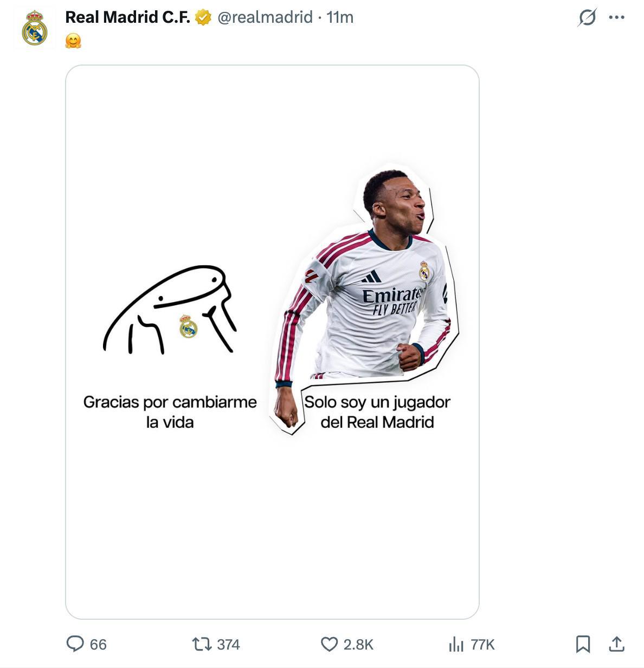Viewport: 644px width, 668px height.
Task: Click the gold verified badge
Action: point(203,17)
